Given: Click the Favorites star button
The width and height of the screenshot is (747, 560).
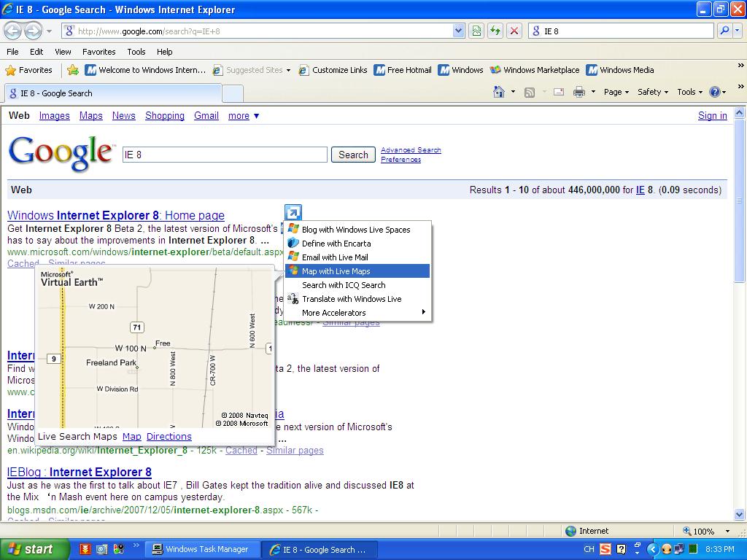Looking at the screenshot, I should click(x=28, y=70).
